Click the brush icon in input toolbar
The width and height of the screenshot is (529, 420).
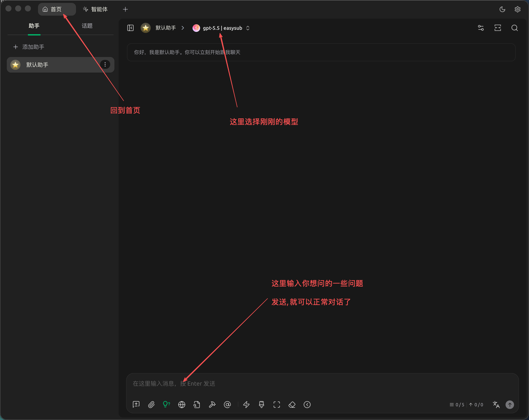(x=262, y=404)
